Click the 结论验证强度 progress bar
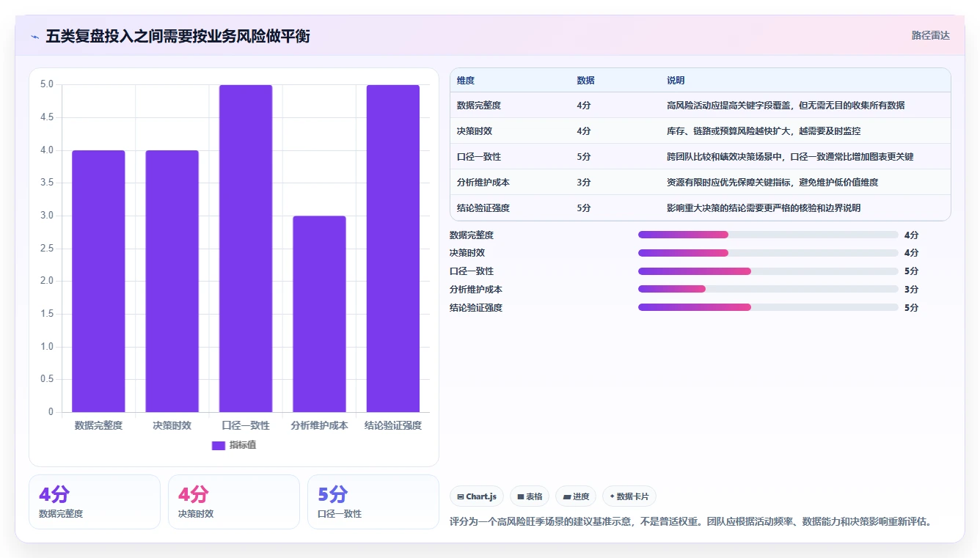 (x=768, y=307)
